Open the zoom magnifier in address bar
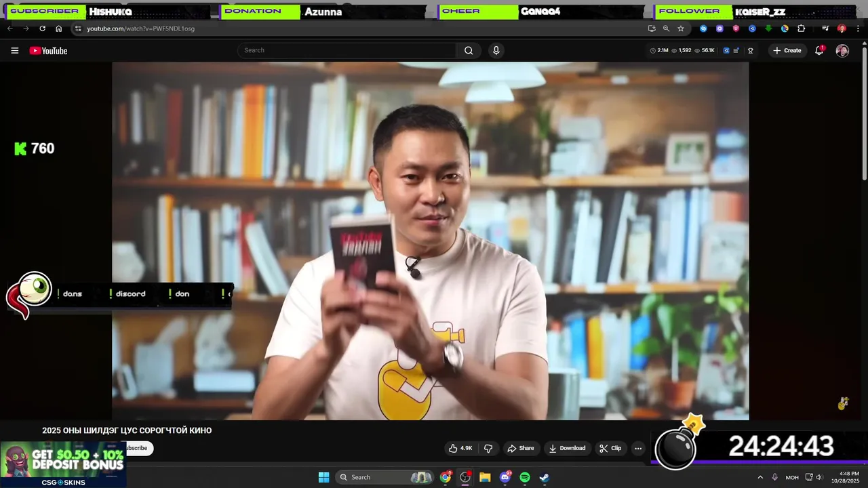This screenshot has height=488, width=868. 666,28
